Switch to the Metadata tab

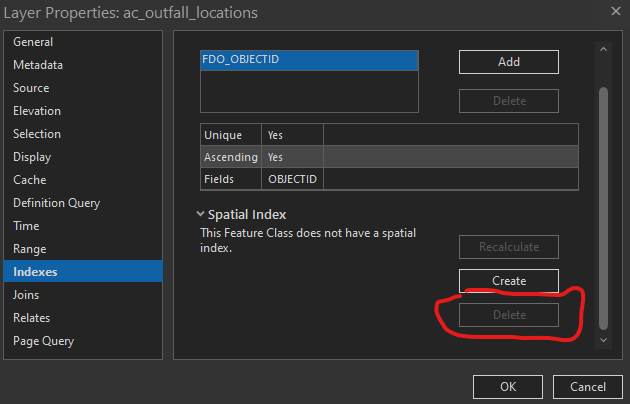click(38, 65)
